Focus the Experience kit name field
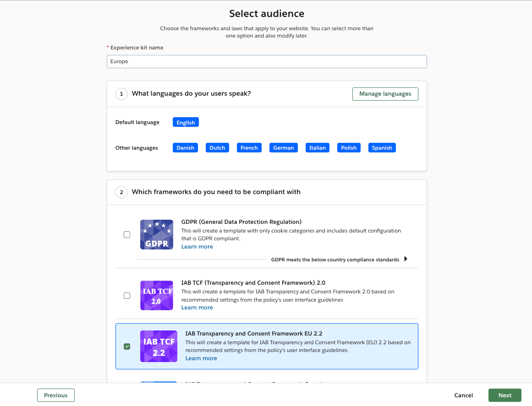532x406 pixels. [267, 62]
